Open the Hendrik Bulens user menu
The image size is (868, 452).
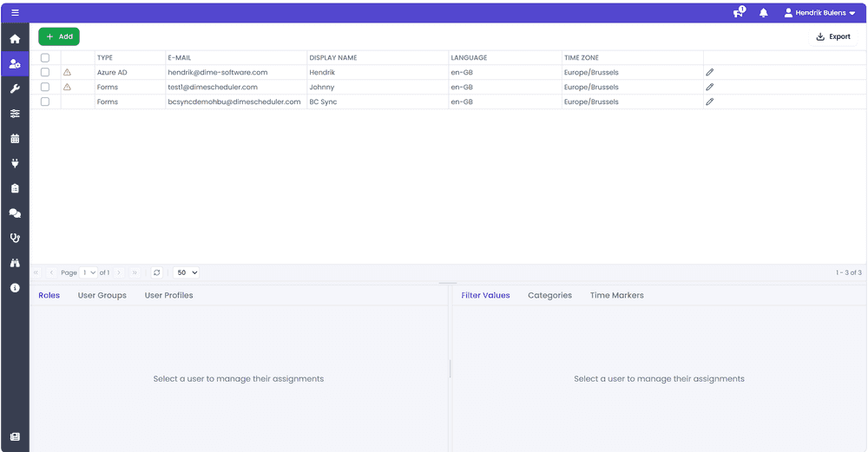pyautogui.click(x=820, y=12)
